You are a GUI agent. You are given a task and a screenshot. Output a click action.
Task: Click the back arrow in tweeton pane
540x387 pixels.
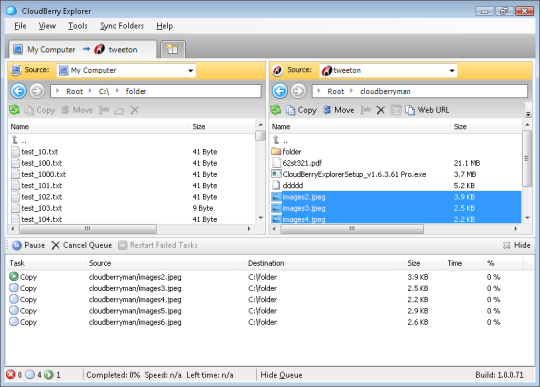coord(280,91)
